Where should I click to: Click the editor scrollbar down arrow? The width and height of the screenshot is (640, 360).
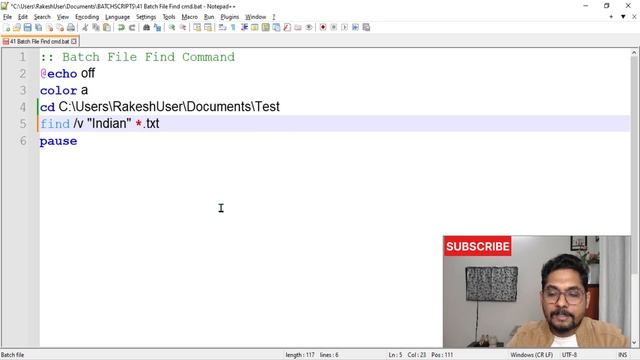tap(634, 343)
